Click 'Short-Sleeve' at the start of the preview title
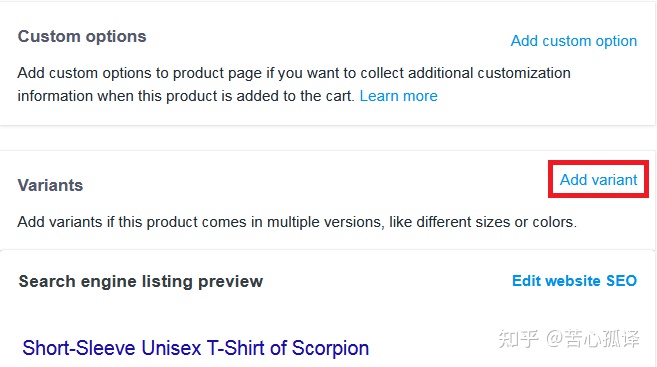This screenshot has height=367, width=657. click(x=79, y=348)
